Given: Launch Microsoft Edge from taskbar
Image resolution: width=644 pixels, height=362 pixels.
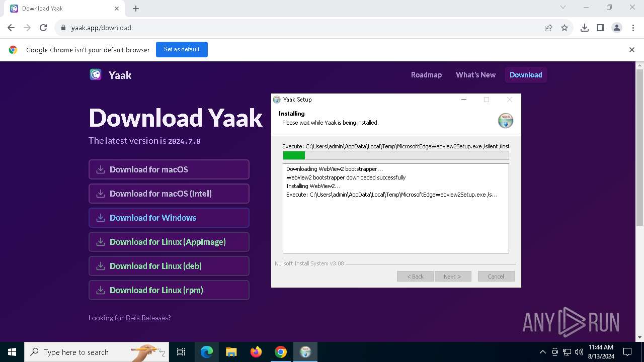Looking at the screenshot, I should click(207, 352).
